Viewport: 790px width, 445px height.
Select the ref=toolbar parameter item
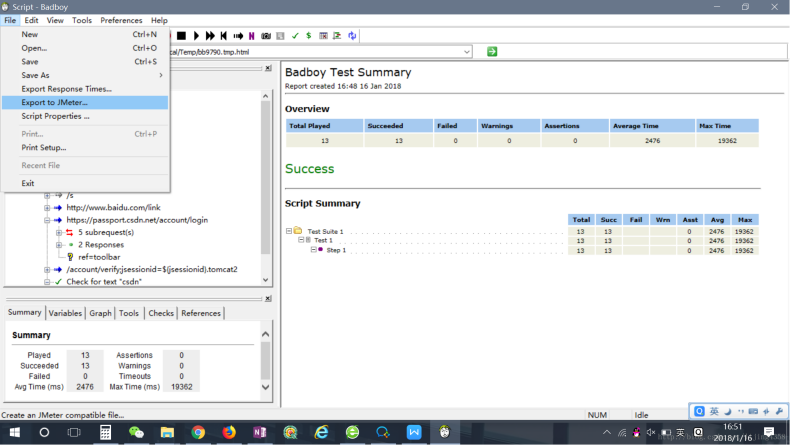pyautogui.click(x=99, y=257)
